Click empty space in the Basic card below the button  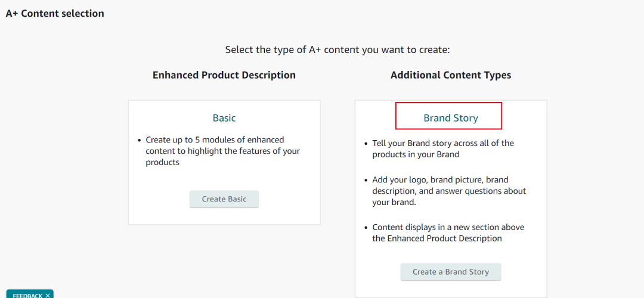224,216
